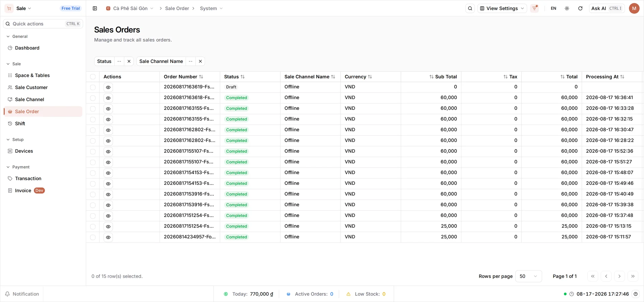
Task: Click the Sale app cart icon
Action: [x=9, y=8]
